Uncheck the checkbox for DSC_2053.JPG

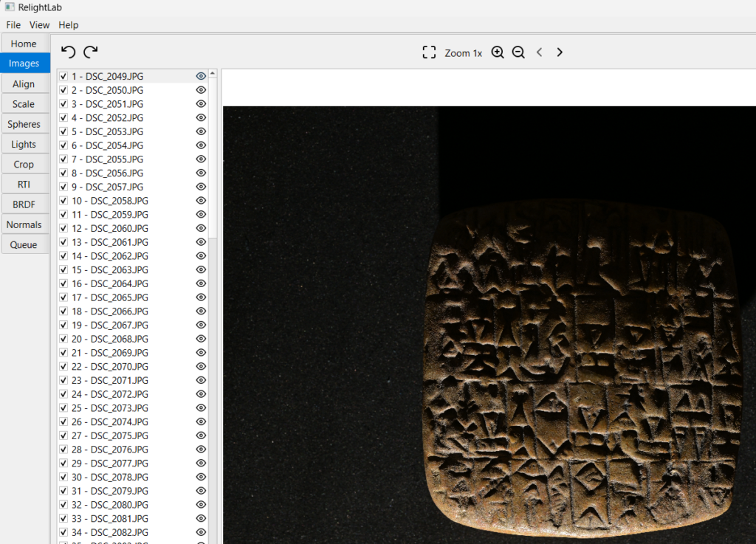click(63, 131)
